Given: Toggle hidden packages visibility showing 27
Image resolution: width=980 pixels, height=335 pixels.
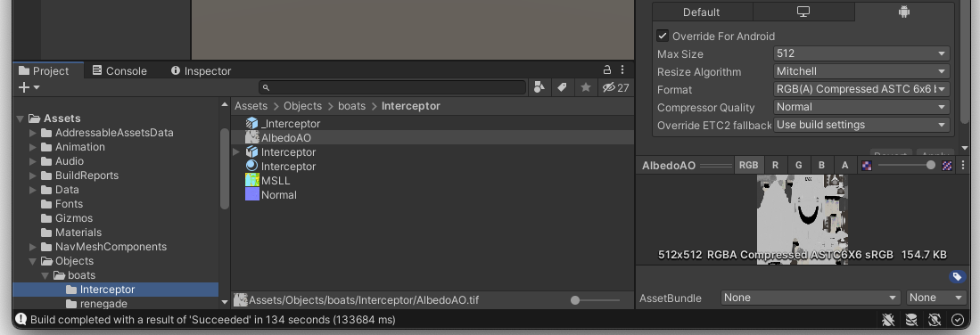Looking at the screenshot, I should [615, 87].
